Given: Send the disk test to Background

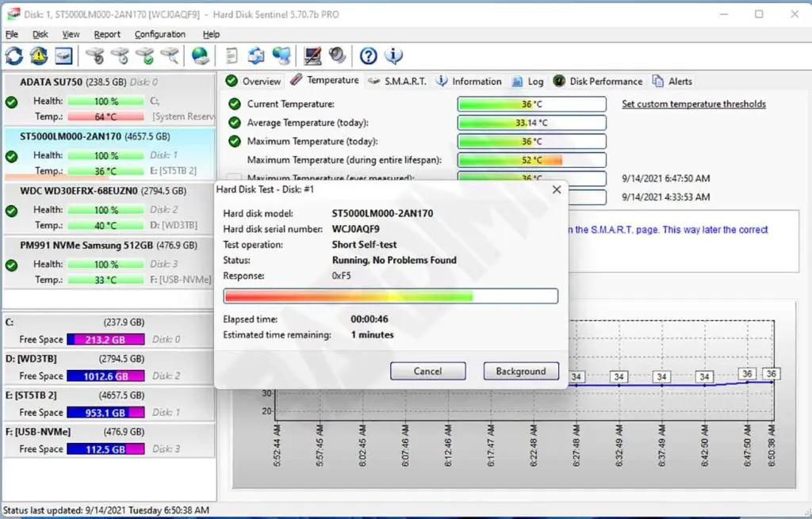Looking at the screenshot, I should tap(521, 371).
